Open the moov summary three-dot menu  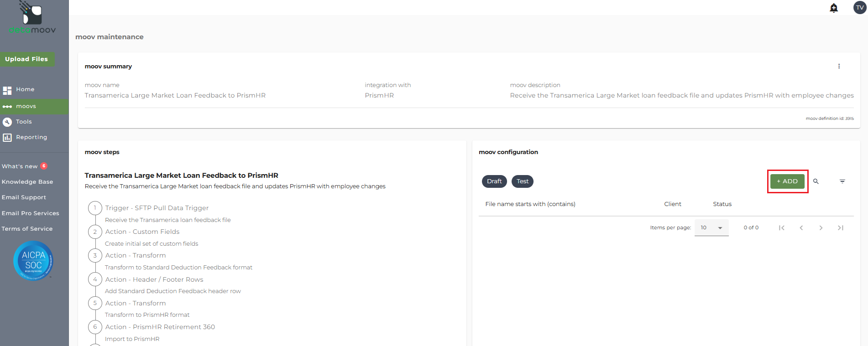pyautogui.click(x=839, y=66)
